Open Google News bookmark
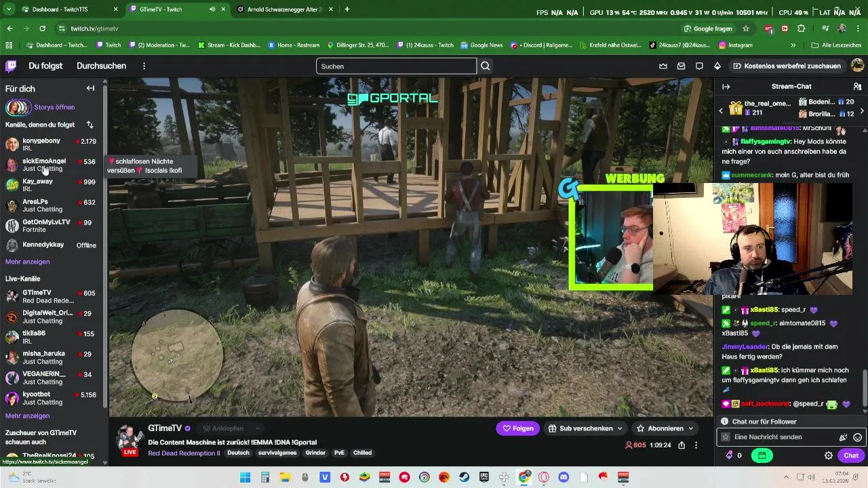The width and height of the screenshot is (868, 488). (481, 45)
